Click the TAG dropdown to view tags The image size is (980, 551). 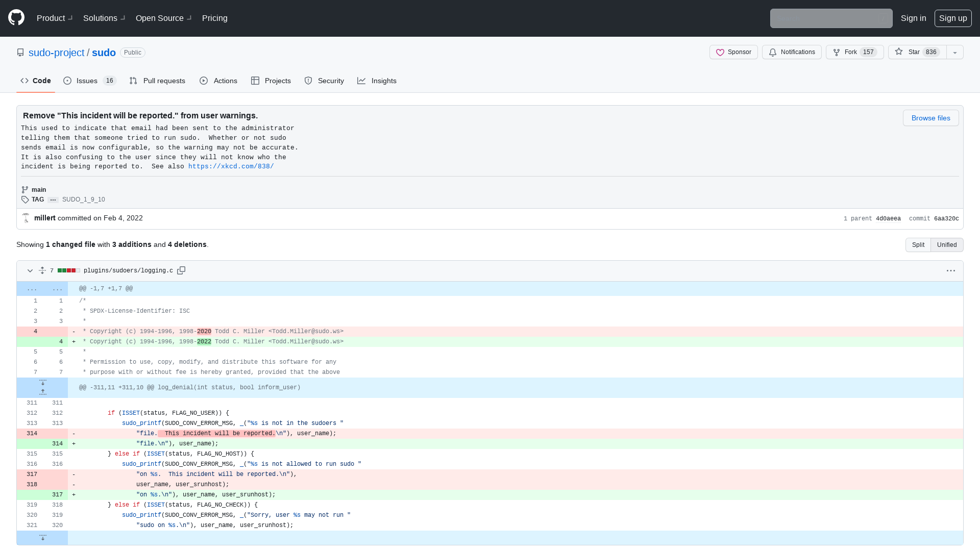53,199
